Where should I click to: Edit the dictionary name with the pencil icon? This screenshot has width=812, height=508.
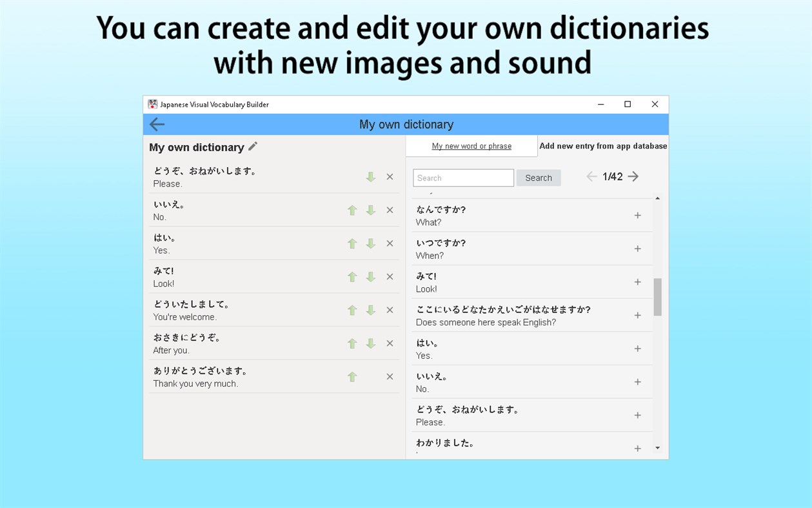252,146
